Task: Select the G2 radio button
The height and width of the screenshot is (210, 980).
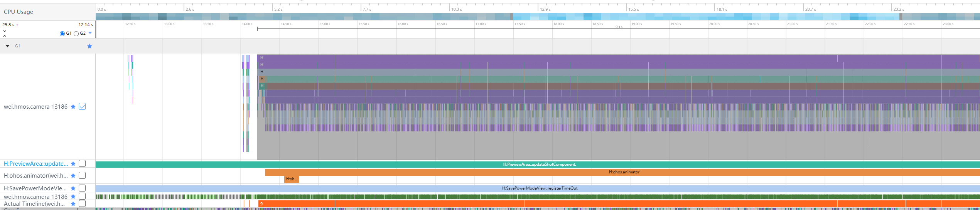Action: 76,34
